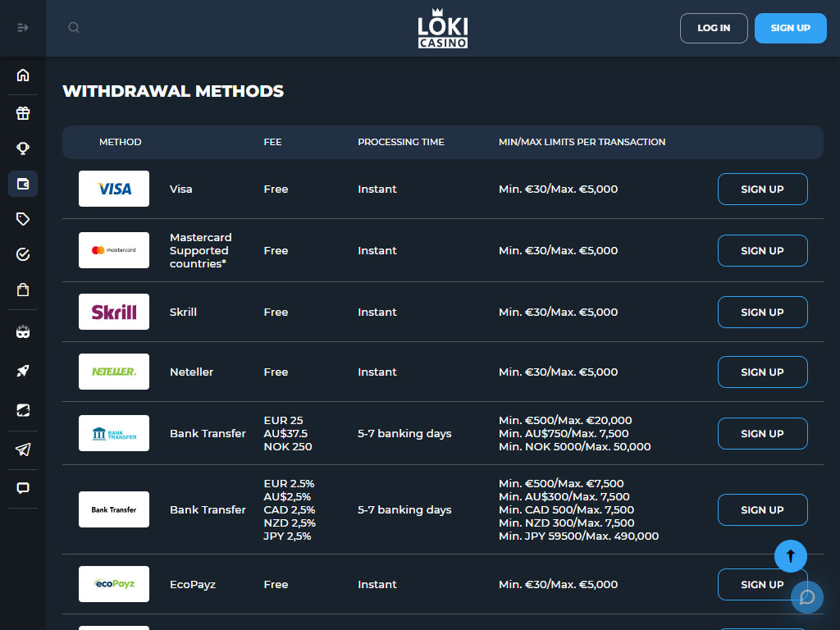This screenshot has height=630, width=840.
Task: Open the trophy tournaments icon
Action: point(23,148)
